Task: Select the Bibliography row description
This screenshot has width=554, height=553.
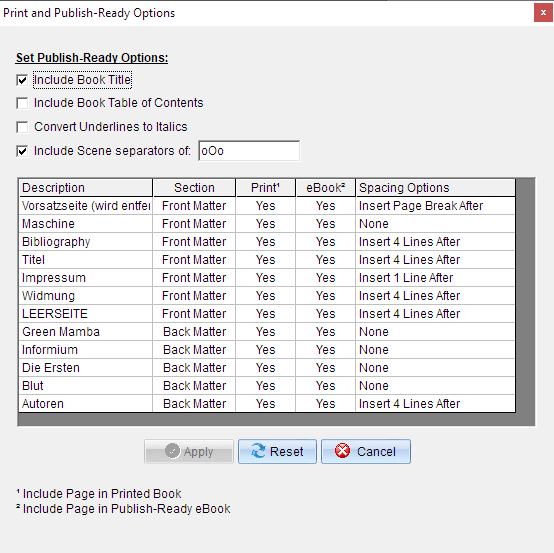Action: coord(86,242)
